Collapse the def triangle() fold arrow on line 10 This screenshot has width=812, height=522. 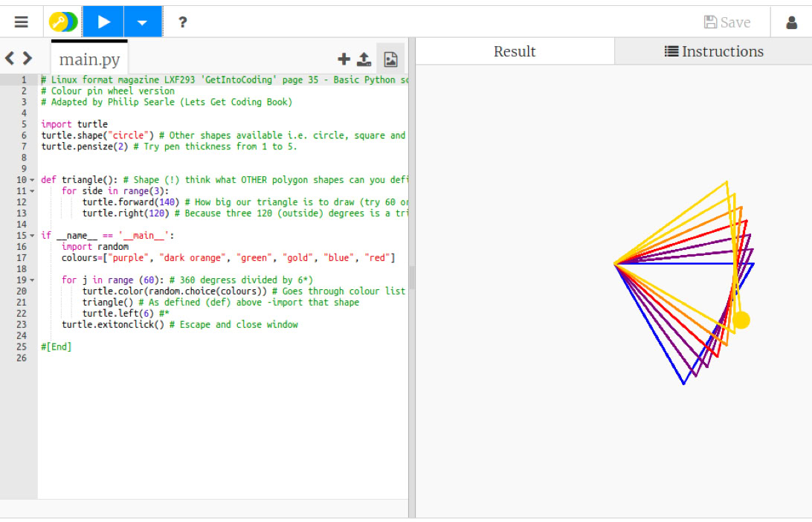tap(32, 180)
